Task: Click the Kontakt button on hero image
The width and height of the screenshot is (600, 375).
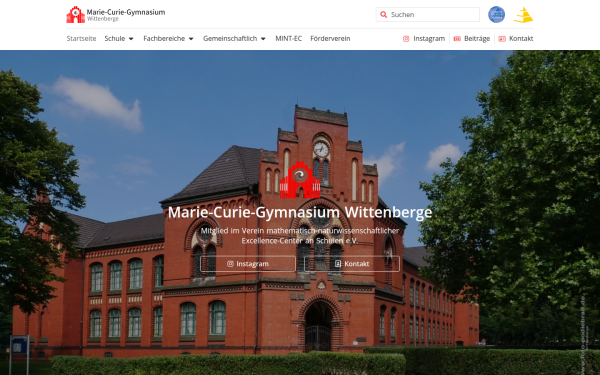Action: pos(352,264)
